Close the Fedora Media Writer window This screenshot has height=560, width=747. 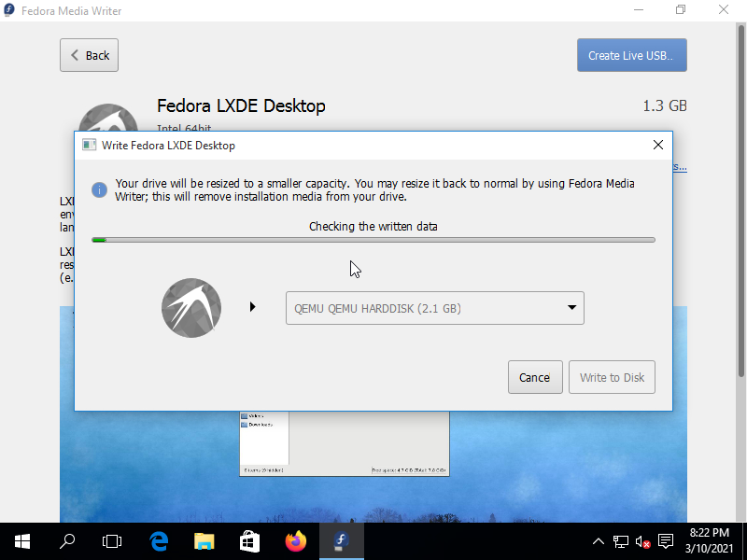point(724,10)
